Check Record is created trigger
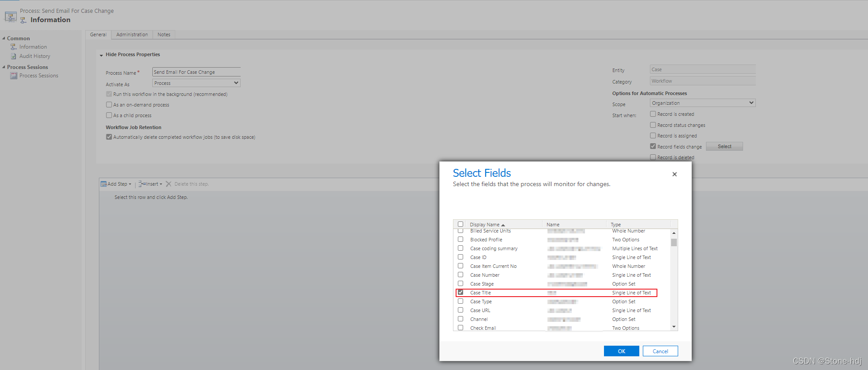The width and height of the screenshot is (868, 370). 653,114
